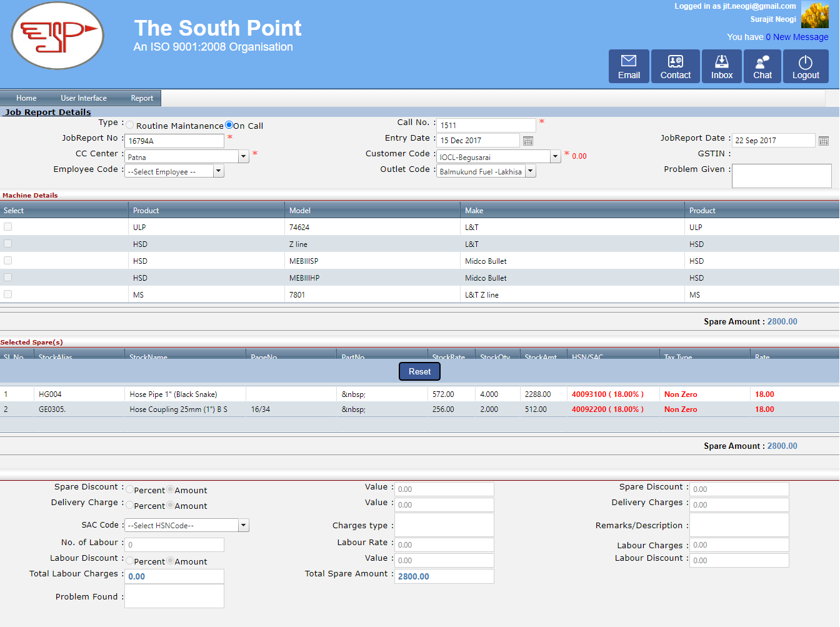Check the HSD MEBIIIHP machine row
The height and width of the screenshot is (627, 840).
pos(8,278)
